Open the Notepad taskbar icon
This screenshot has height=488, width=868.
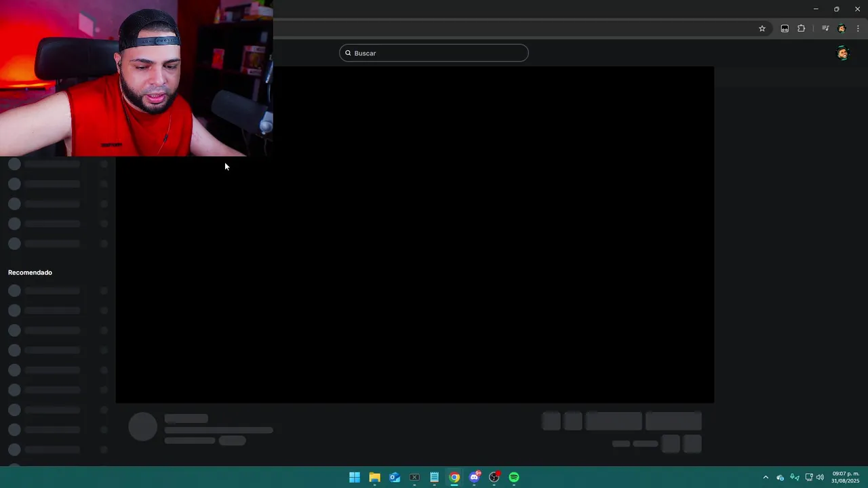[x=435, y=477]
